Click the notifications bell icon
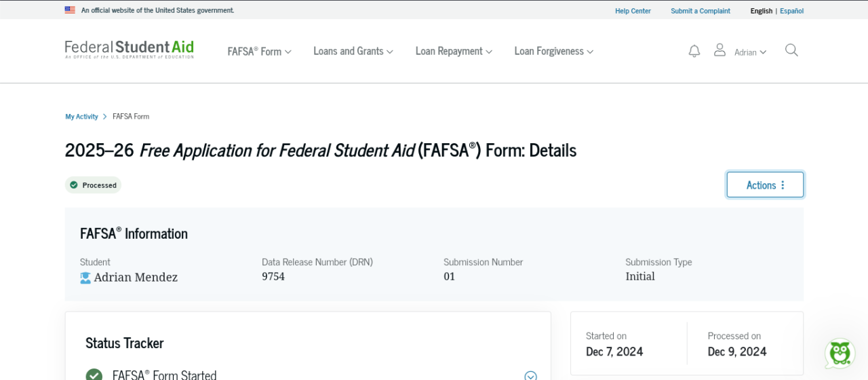The height and width of the screenshot is (380, 868). 694,51
